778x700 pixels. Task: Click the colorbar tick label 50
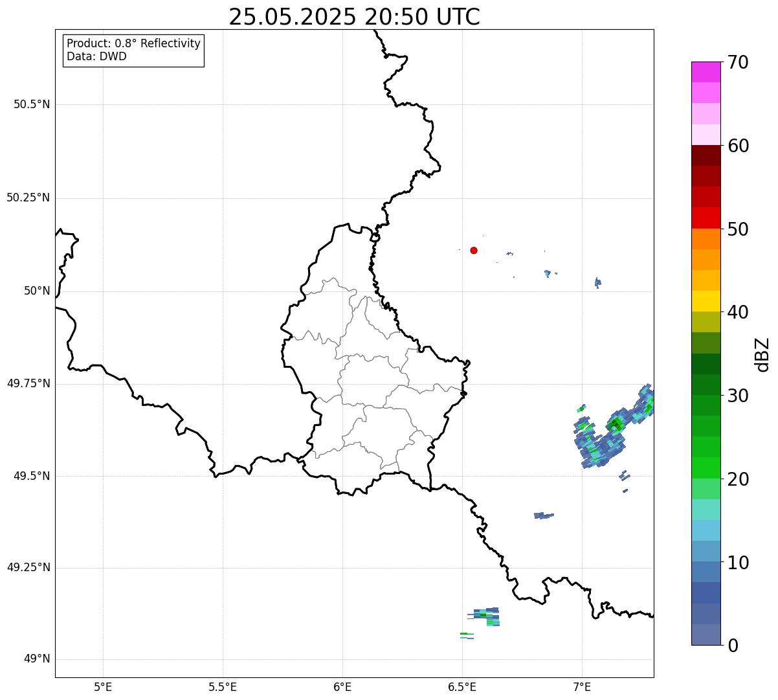[738, 229]
